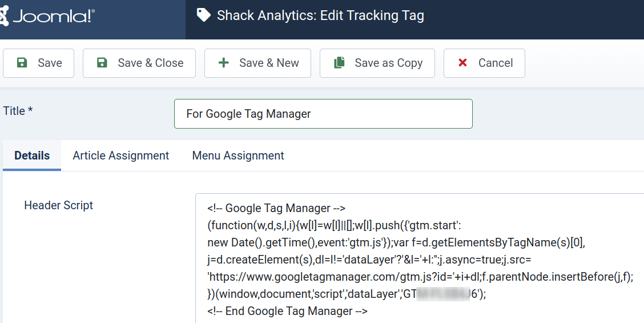Click the Header Script label
This screenshot has height=323, width=644.
pyautogui.click(x=58, y=205)
